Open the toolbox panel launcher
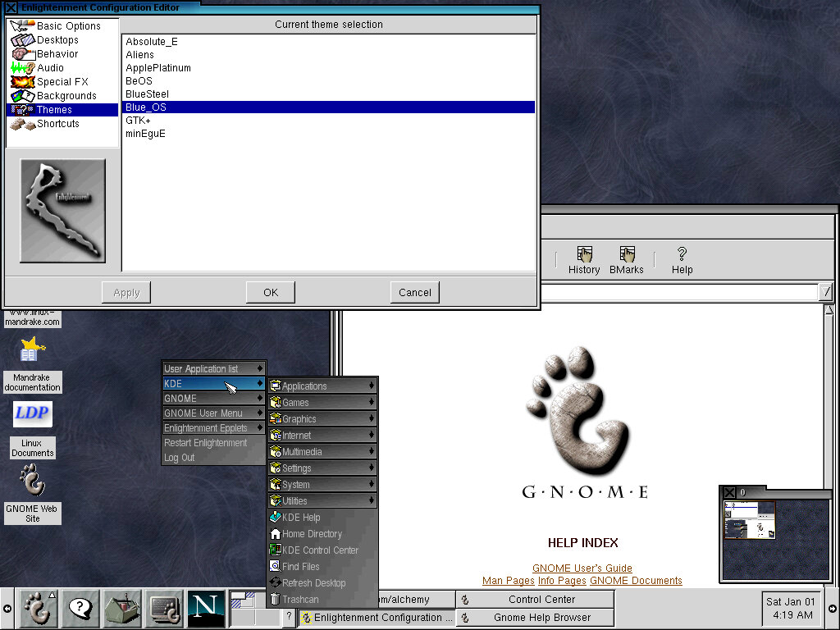The height and width of the screenshot is (630, 840). [122, 609]
